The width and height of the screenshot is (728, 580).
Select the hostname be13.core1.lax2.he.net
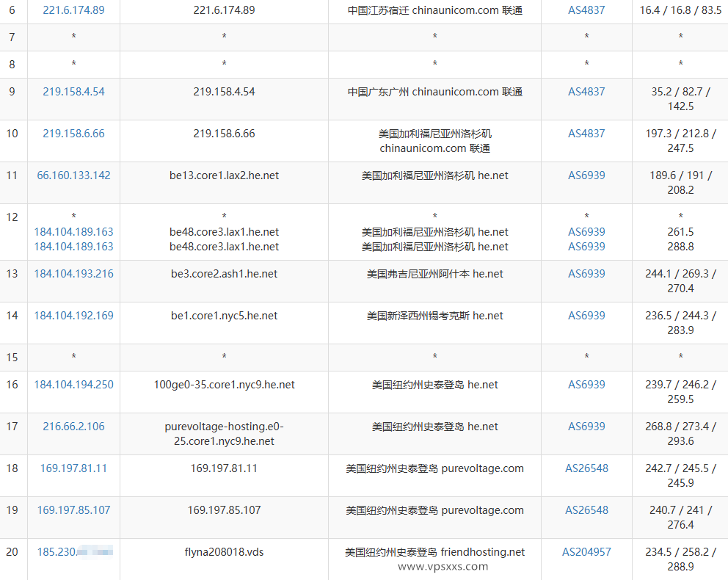[225, 175]
